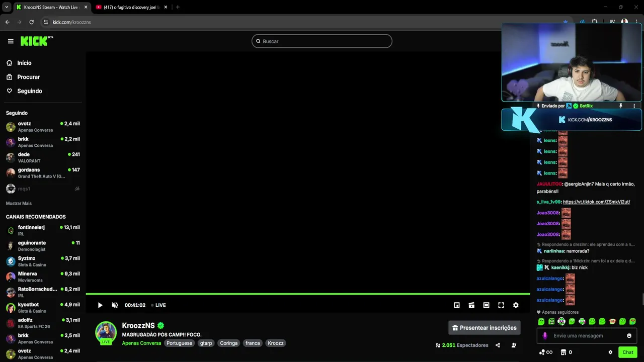Open pinned message options menu

click(634, 106)
